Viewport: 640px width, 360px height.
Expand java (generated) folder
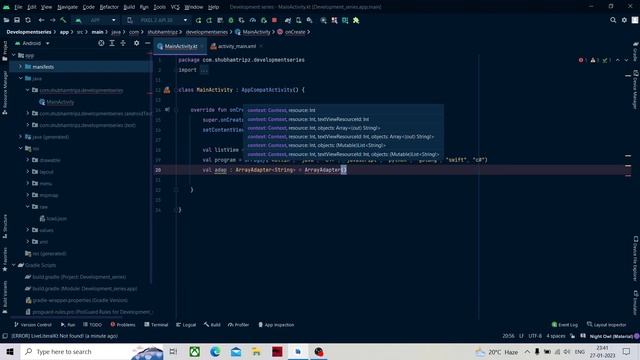click(x=20, y=137)
